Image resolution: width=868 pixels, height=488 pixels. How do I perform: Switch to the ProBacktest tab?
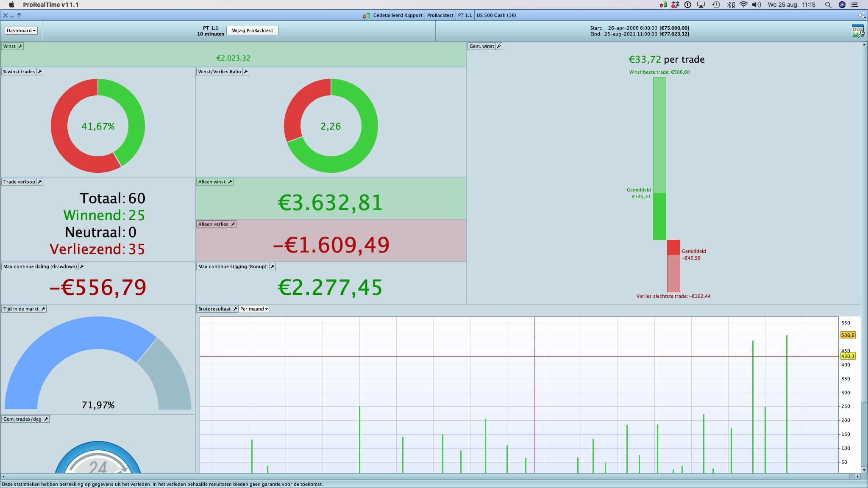(x=440, y=15)
